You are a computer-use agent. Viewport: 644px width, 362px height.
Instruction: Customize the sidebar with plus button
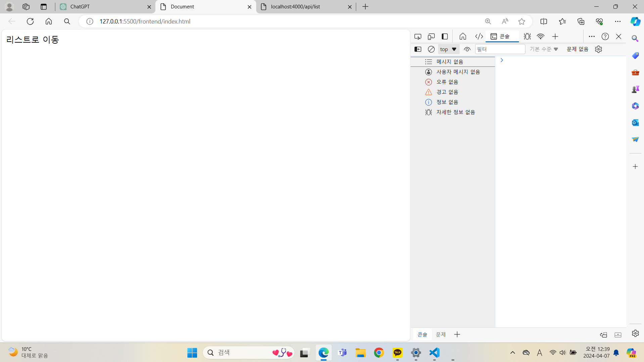point(635,167)
